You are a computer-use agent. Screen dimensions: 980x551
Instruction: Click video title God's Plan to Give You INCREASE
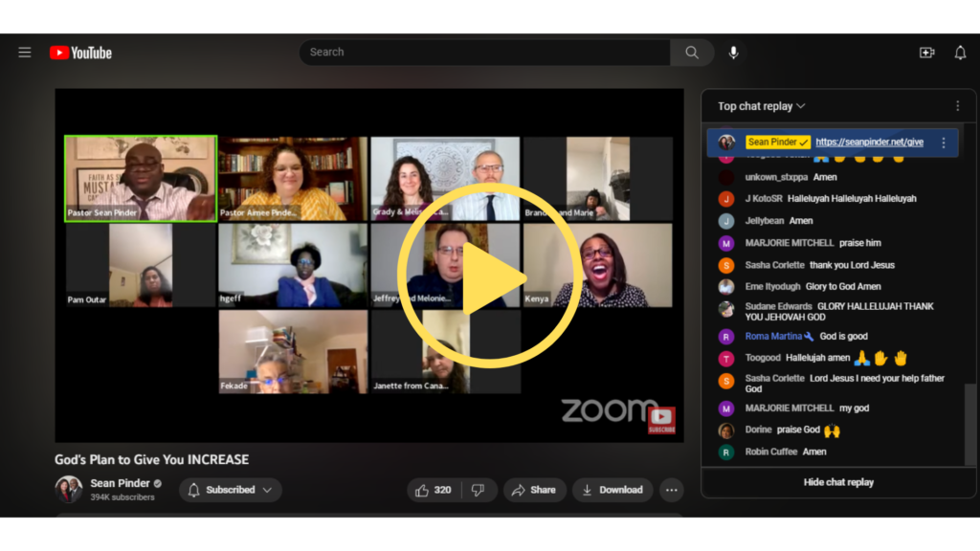tap(152, 460)
